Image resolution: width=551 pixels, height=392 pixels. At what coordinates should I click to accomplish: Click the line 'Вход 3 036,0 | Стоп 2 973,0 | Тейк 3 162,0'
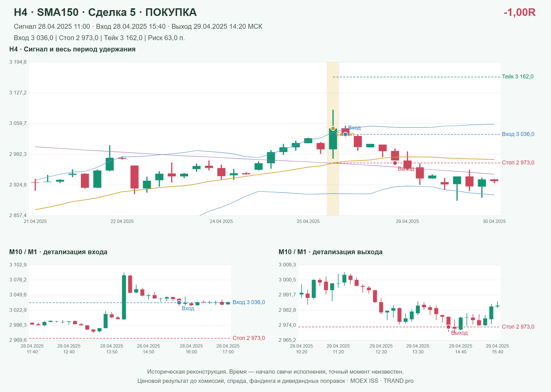(x=99, y=38)
